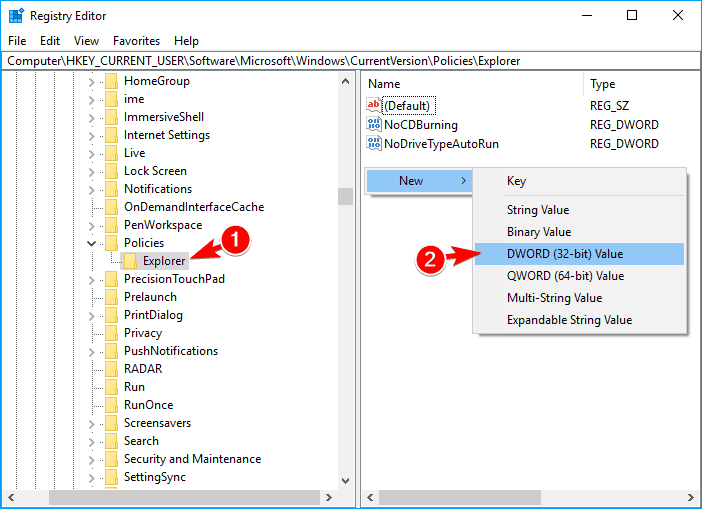Click the ime folder icon
This screenshot has width=702, height=509.
tap(111, 99)
